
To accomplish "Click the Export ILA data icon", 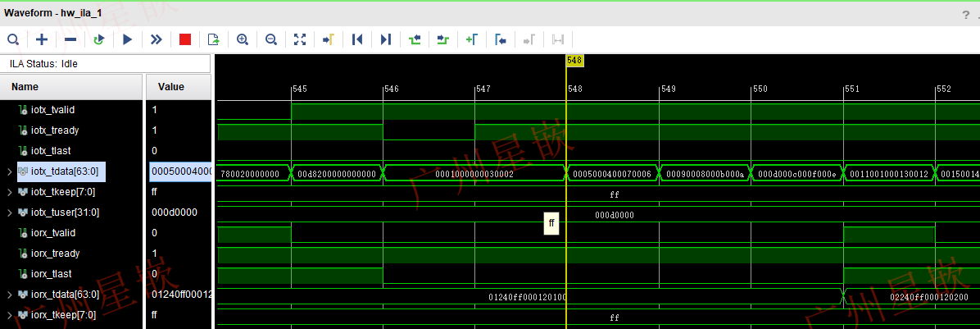I will pos(213,39).
